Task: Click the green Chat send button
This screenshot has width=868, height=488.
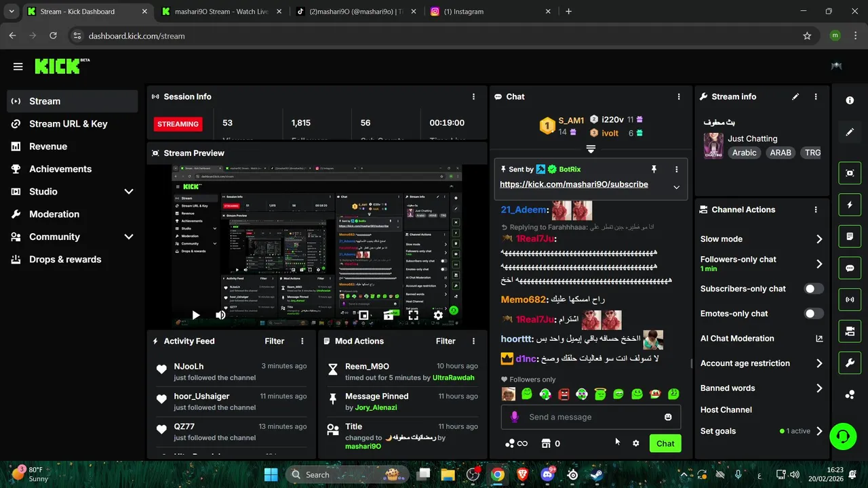Action: click(665, 443)
